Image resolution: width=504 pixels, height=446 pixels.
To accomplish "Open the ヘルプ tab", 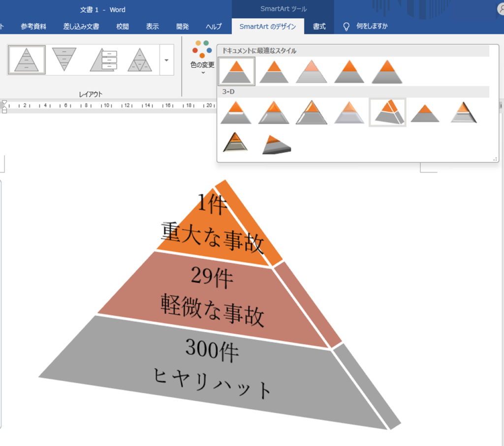I will [x=214, y=27].
